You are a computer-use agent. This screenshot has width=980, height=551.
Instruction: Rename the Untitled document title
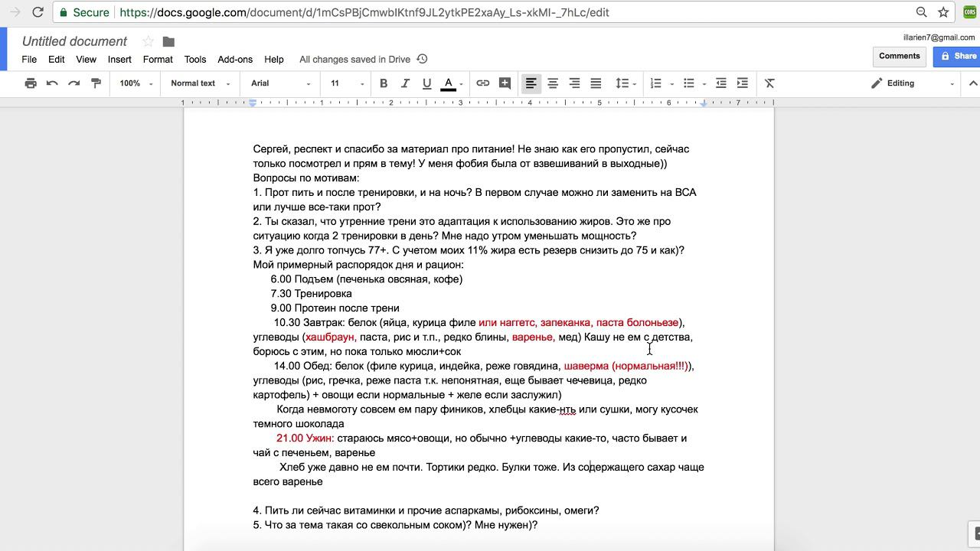(74, 41)
